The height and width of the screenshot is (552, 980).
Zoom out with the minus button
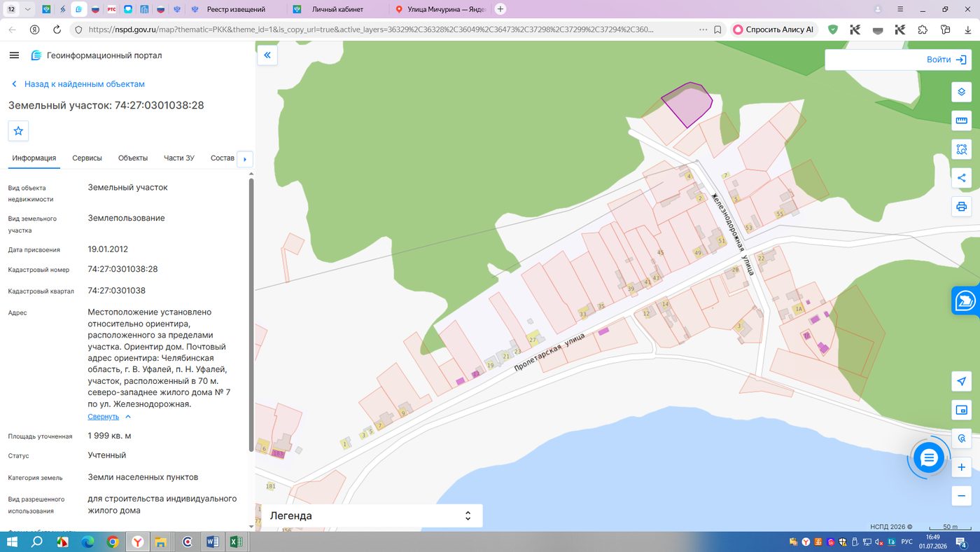(961, 496)
